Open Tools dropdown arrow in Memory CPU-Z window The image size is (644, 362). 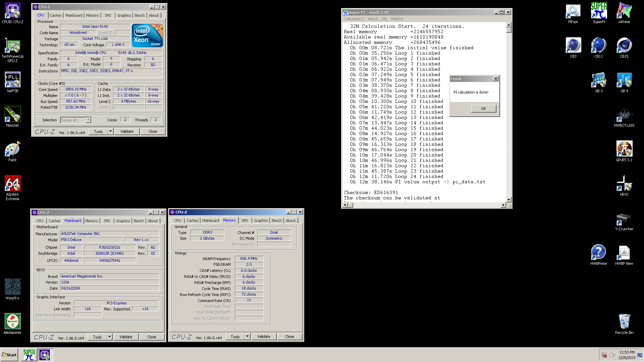247,337
